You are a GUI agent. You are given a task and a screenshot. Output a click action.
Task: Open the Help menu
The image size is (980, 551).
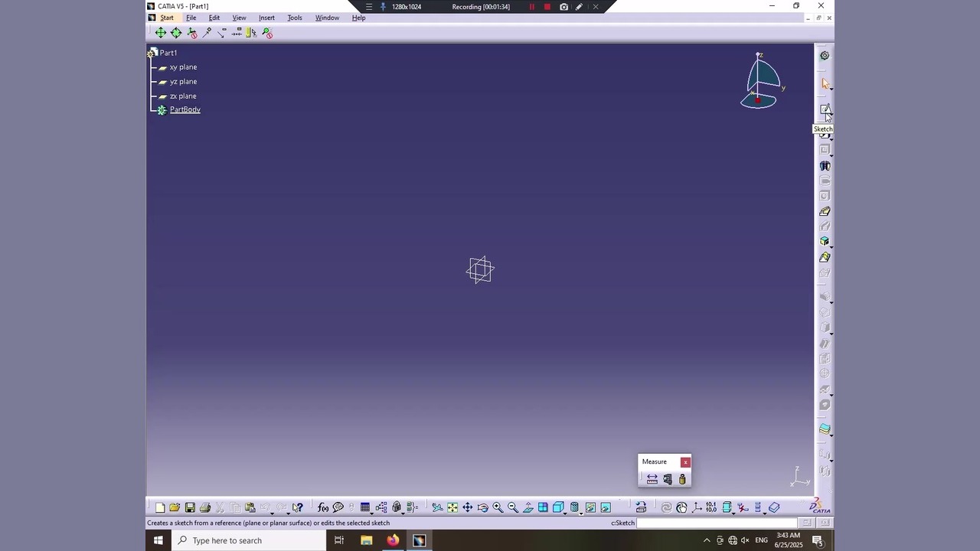[x=358, y=18]
